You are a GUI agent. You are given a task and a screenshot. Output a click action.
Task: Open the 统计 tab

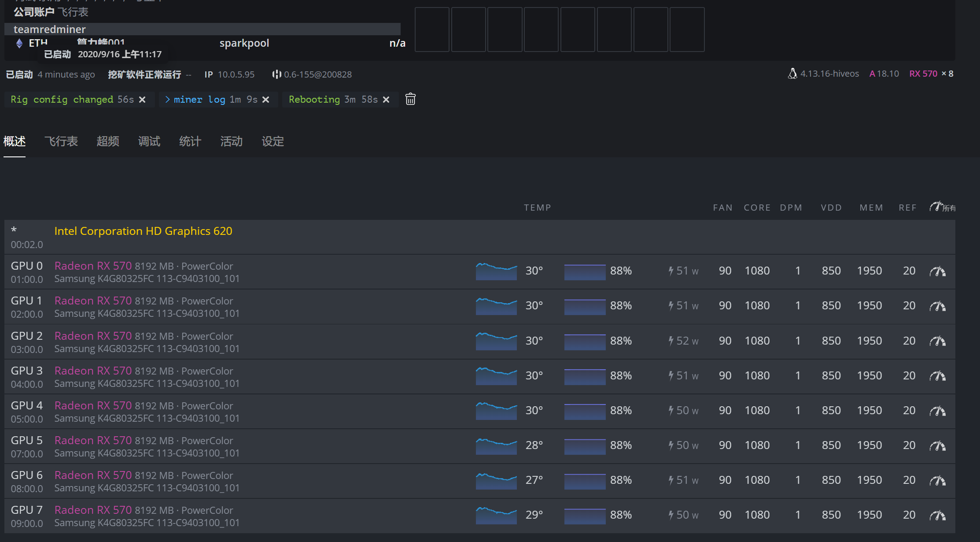pos(190,141)
